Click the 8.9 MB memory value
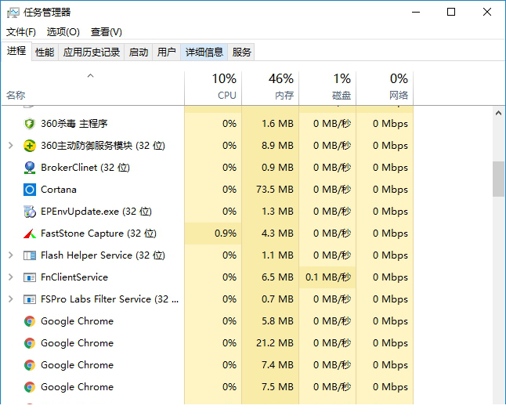Image resolution: width=506 pixels, height=420 pixels. click(277, 146)
